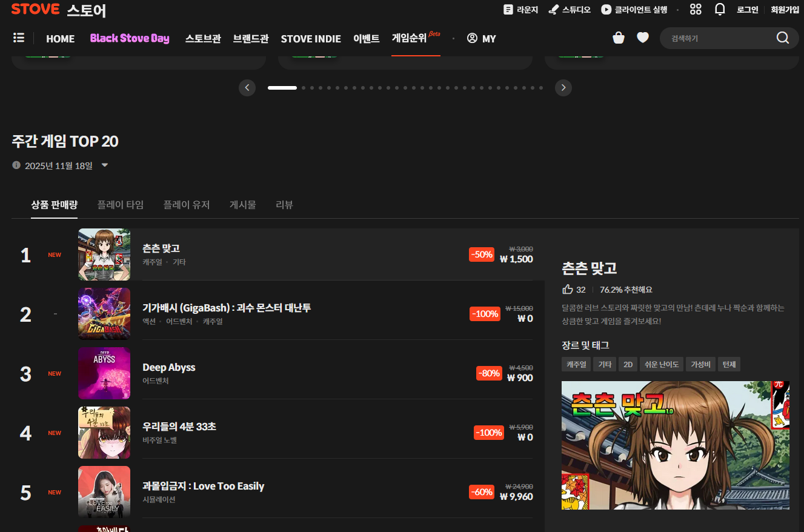Open the hamburger list menu icon
This screenshot has width=804, height=532.
point(19,38)
